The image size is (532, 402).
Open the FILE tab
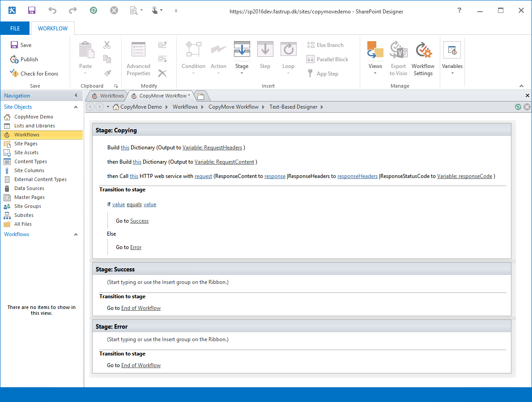tap(15, 28)
